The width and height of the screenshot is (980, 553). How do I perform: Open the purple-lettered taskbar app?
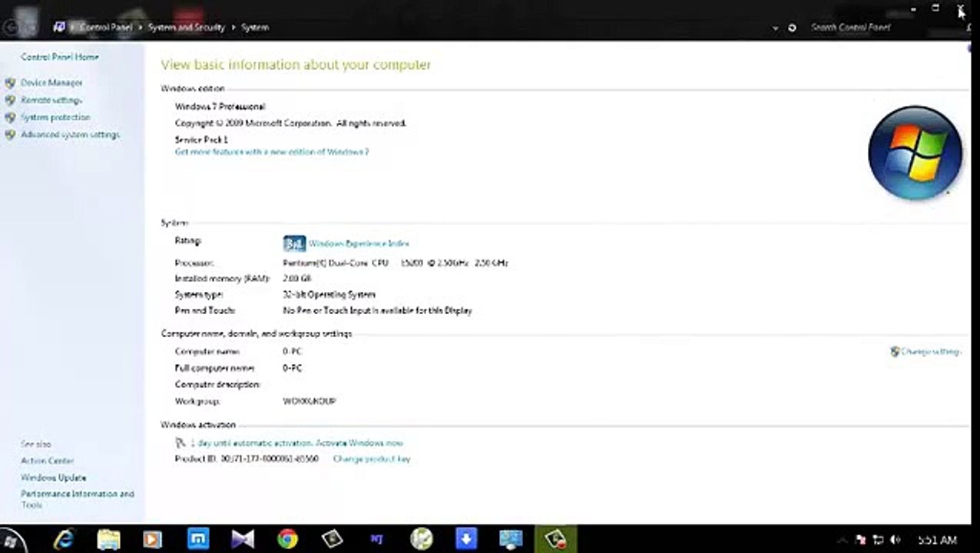[x=377, y=540]
